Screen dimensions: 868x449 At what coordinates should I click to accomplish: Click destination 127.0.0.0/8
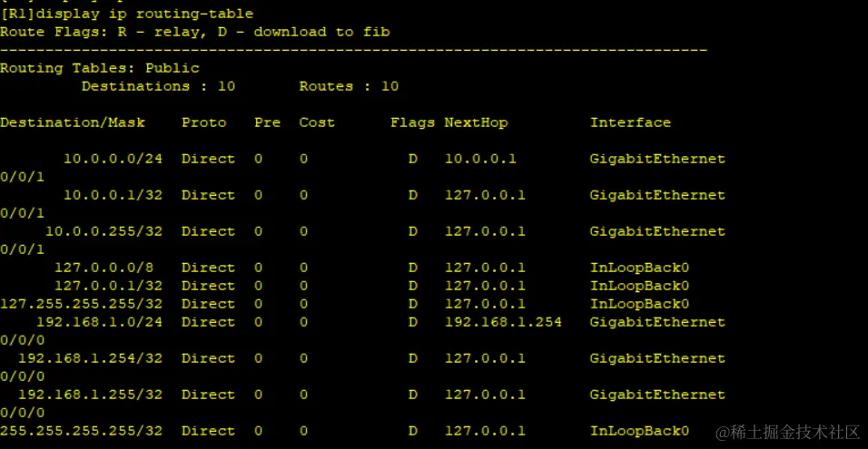click(104, 268)
